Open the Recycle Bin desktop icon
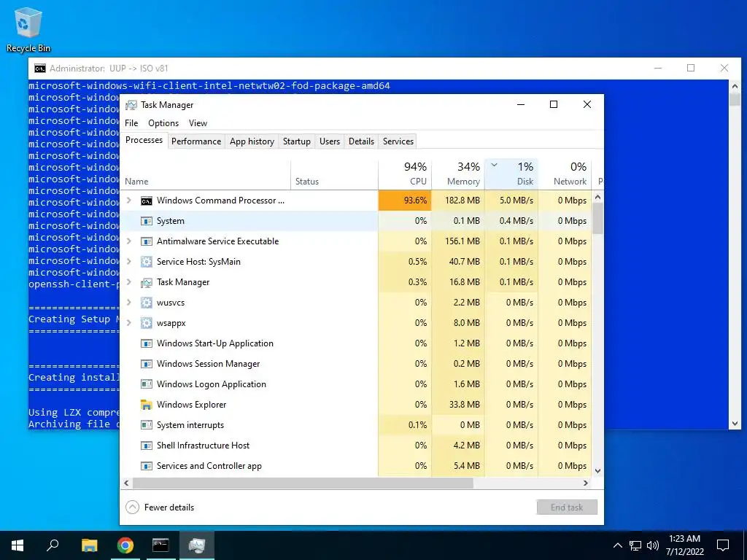 (28, 29)
